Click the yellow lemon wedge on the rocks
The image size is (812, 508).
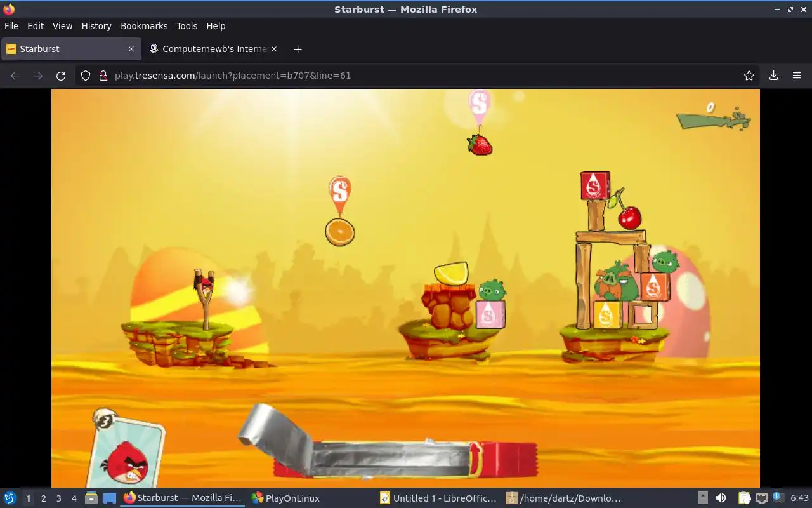pos(452,274)
